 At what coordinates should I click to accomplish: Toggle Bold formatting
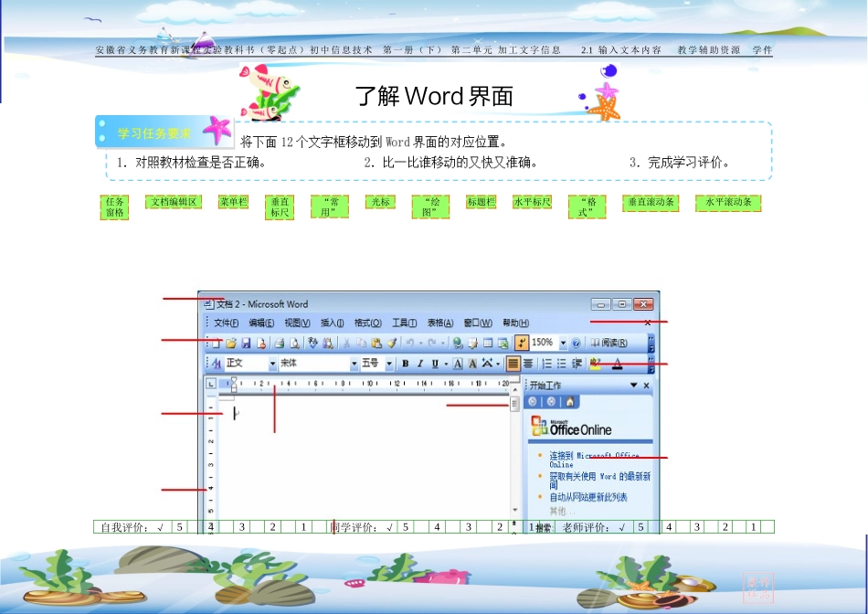pyautogui.click(x=405, y=364)
